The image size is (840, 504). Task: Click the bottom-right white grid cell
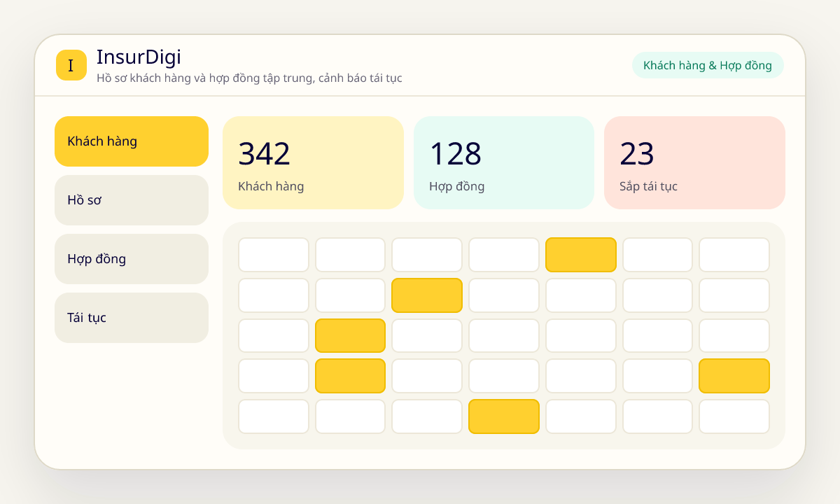coord(734,416)
